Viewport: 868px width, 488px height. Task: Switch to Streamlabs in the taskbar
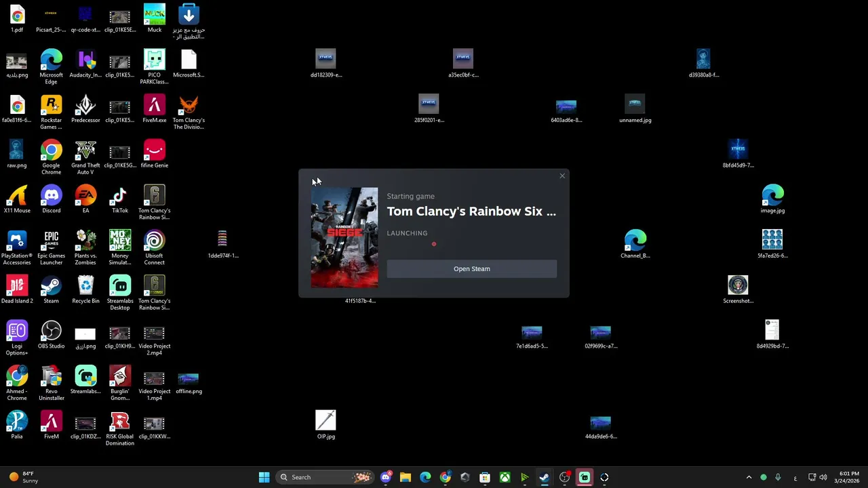585,477
